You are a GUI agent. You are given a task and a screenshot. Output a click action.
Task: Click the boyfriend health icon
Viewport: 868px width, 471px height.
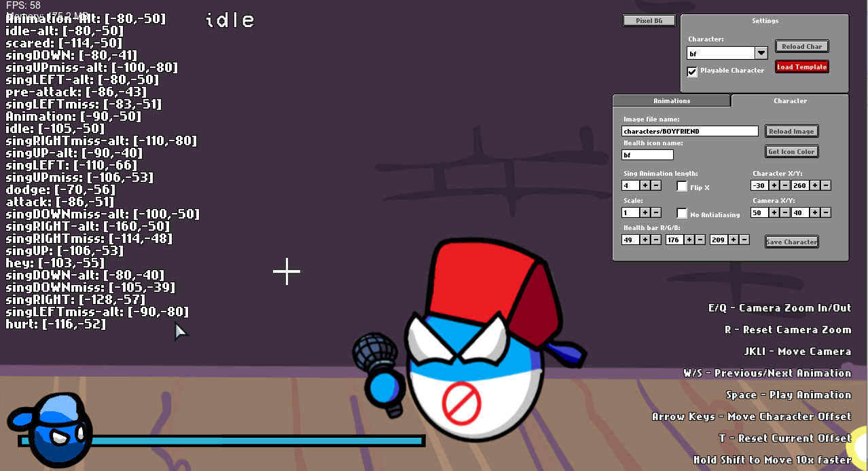pos(51,429)
